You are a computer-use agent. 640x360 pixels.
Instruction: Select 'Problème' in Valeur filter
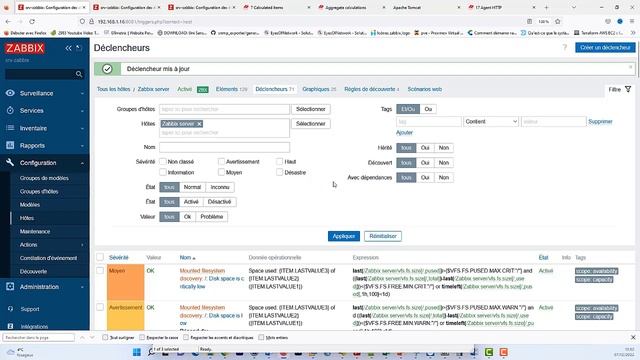211,216
